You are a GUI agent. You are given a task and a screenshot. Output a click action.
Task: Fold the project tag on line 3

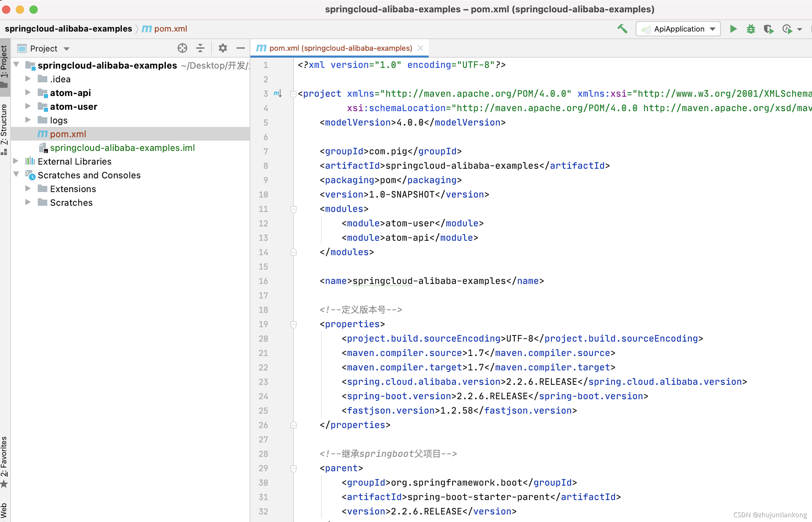293,94
